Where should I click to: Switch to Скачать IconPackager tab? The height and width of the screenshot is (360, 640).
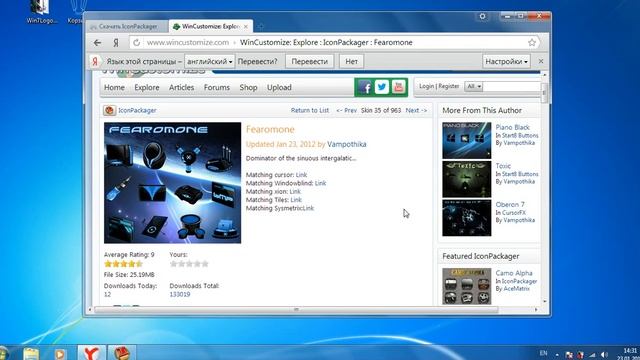tap(127, 27)
